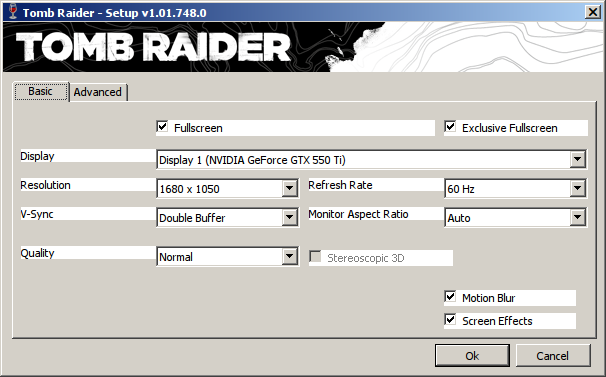Click the Monitor Aspect Ratio label

(358, 214)
